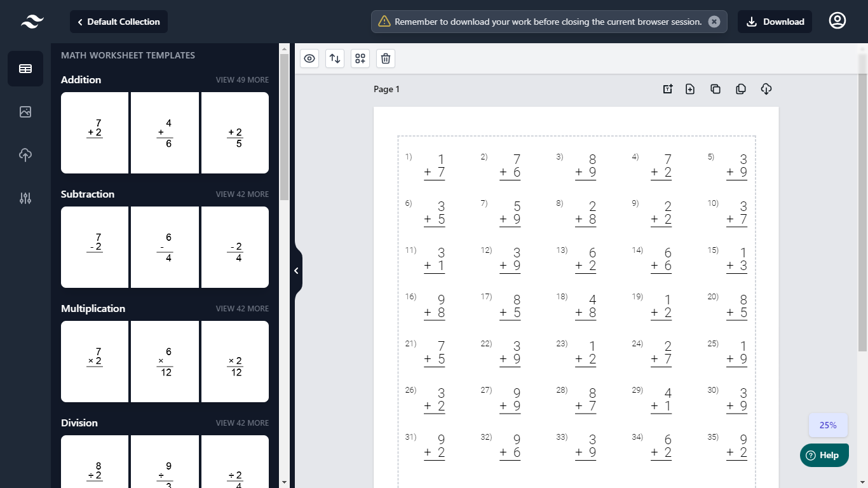Click the up-down arrows reorder icon
The image size is (868, 488).
click(335, 58)
